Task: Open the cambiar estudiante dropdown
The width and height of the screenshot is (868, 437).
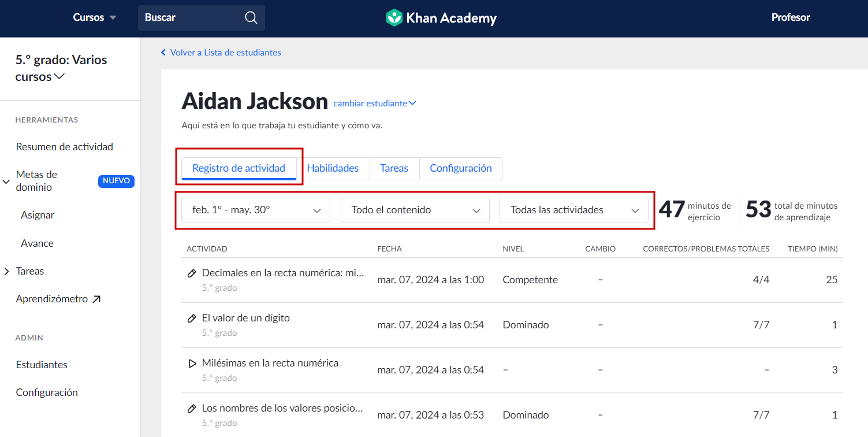Action: point(375,103)
